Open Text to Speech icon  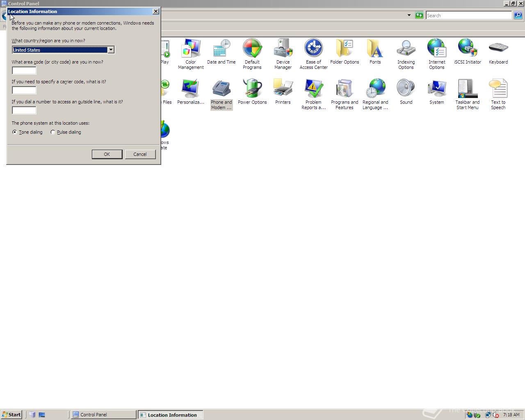(x=498, y=94)
